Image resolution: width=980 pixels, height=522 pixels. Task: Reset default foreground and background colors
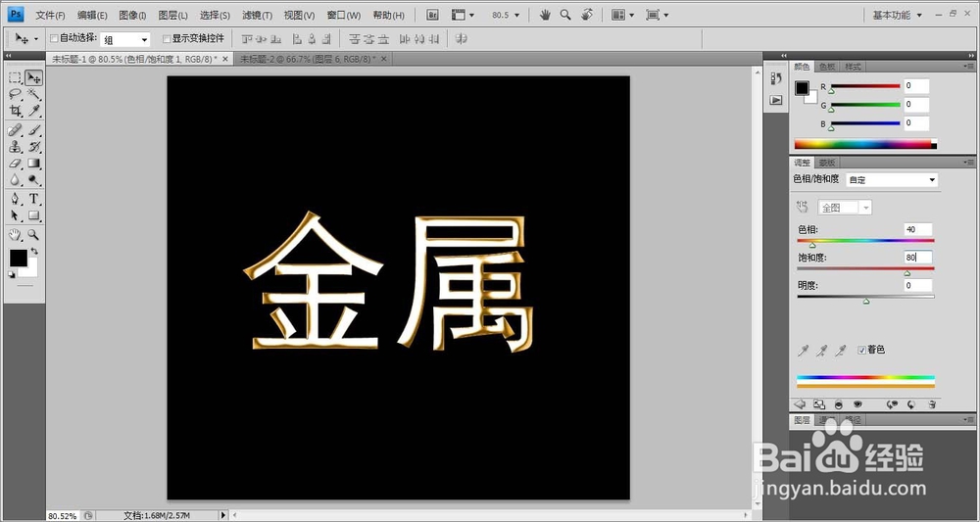11,274
